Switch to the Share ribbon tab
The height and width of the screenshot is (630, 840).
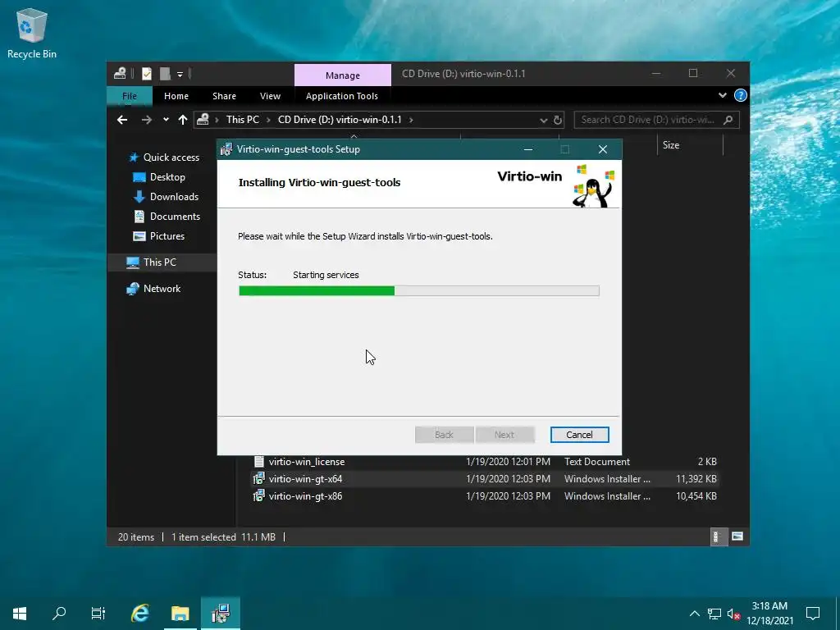pos(224,96)
